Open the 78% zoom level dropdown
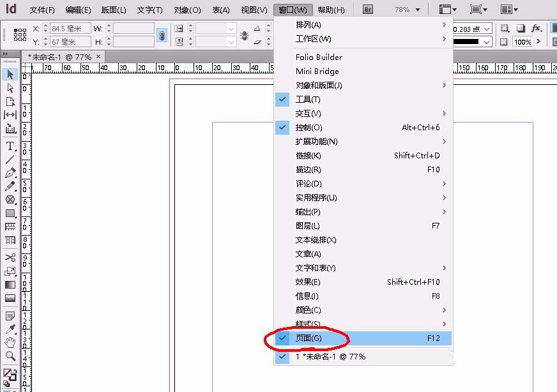This screenshot has height=392, width=557. [x=418, y=9]
